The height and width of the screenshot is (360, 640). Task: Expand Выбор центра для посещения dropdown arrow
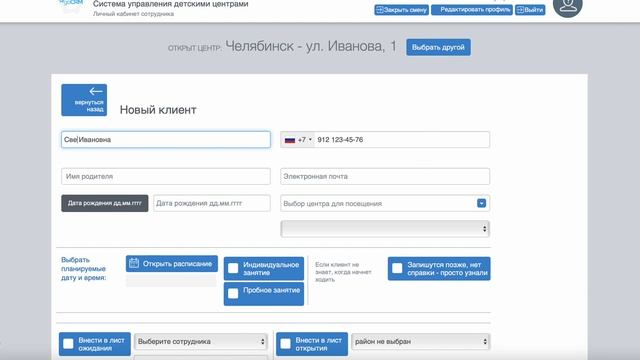(x=482, y=203)
